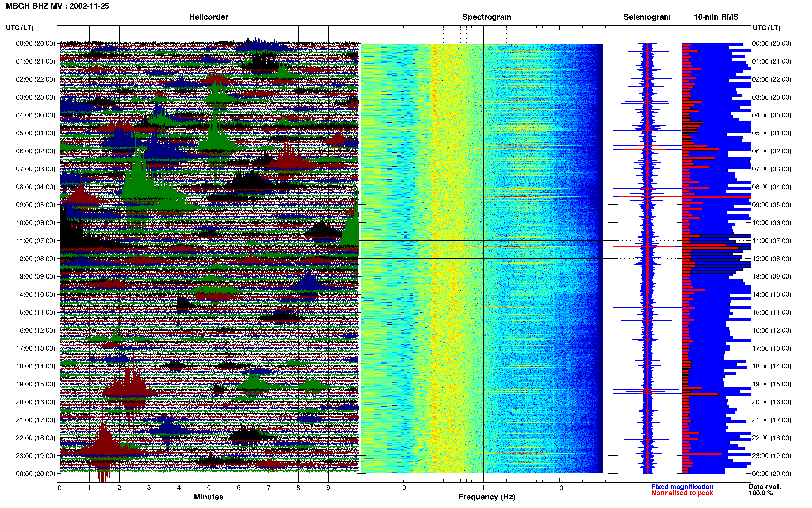Click the left '07:00 (03:00)' time label

[x=36, y=169]
